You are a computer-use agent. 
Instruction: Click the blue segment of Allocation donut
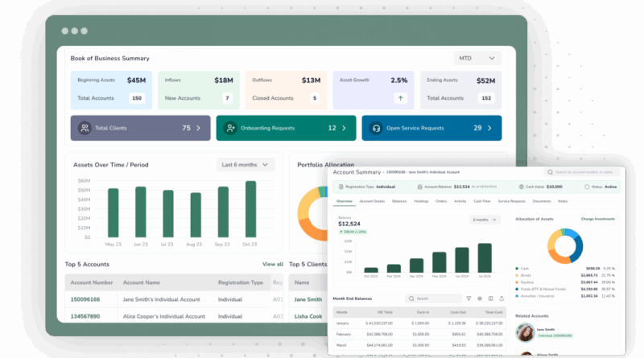(578, 241)
